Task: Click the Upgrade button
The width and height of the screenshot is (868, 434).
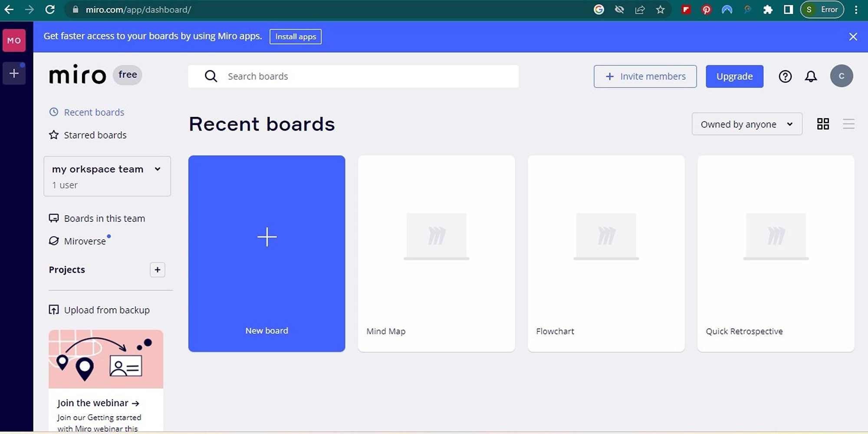Action: pos(734,76)
